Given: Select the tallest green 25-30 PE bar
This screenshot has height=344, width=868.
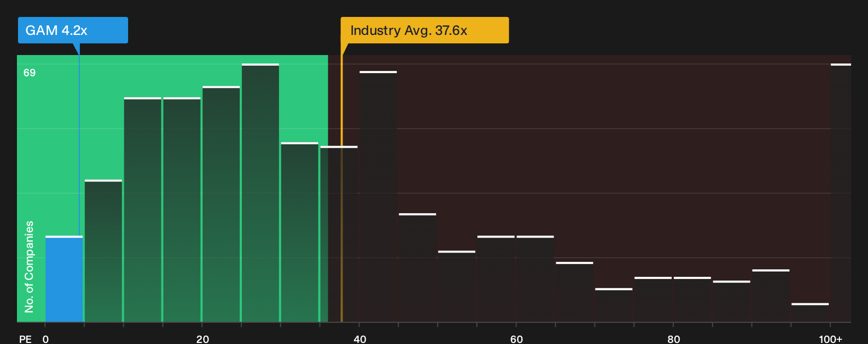Looking at the screenshot, I should 260,193.
